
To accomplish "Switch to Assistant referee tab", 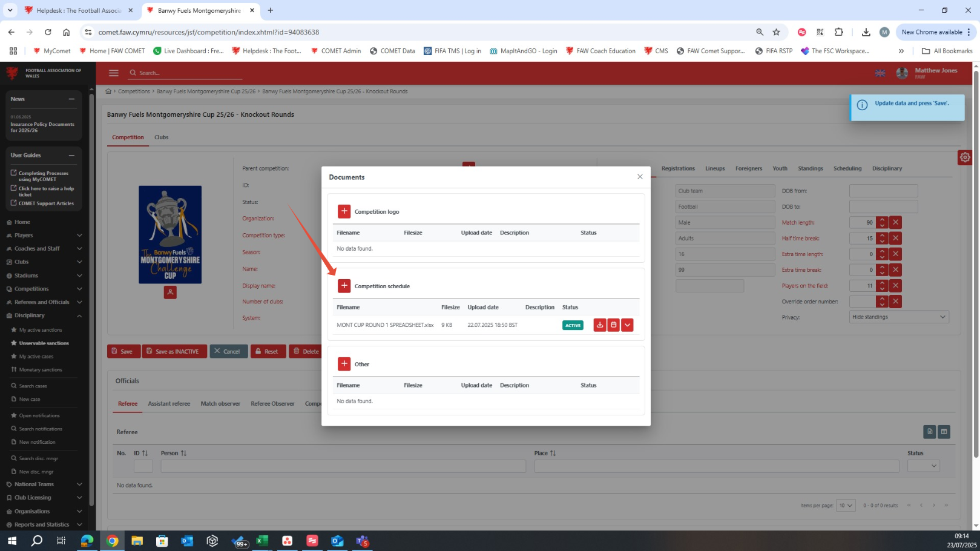I will point(169,403).
